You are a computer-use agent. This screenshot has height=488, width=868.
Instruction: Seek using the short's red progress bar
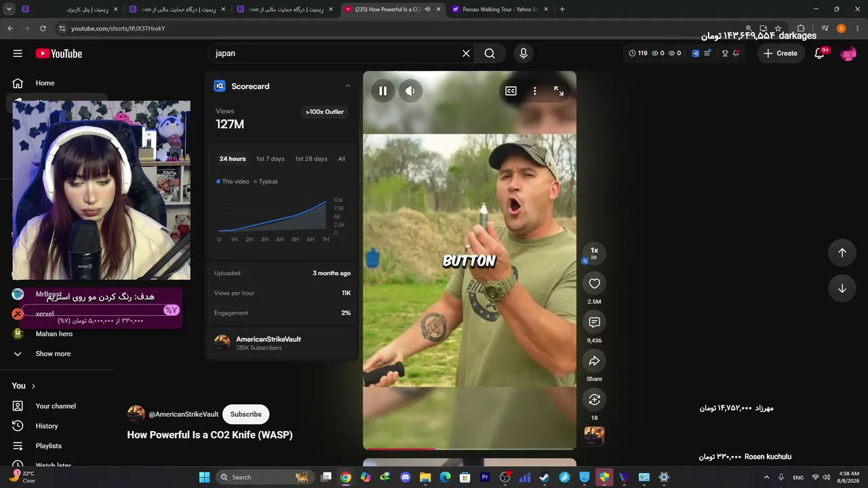coord(469,449)
